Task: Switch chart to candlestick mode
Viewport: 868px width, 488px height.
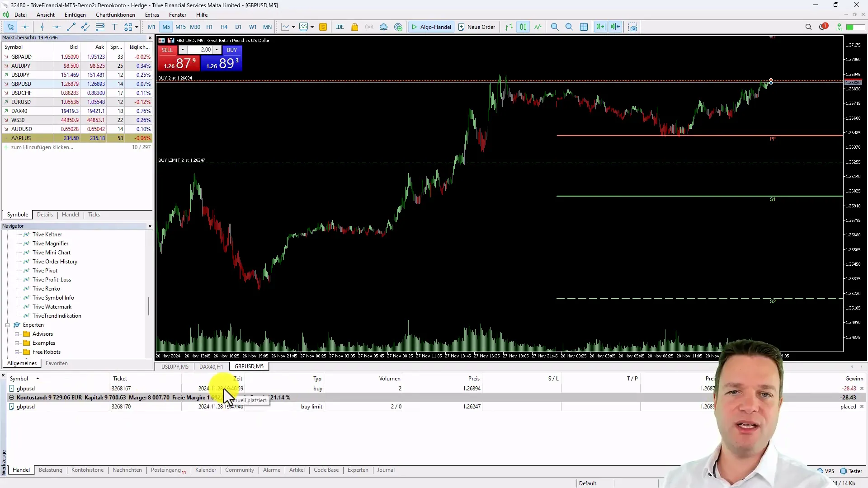Action: point(523,27)
